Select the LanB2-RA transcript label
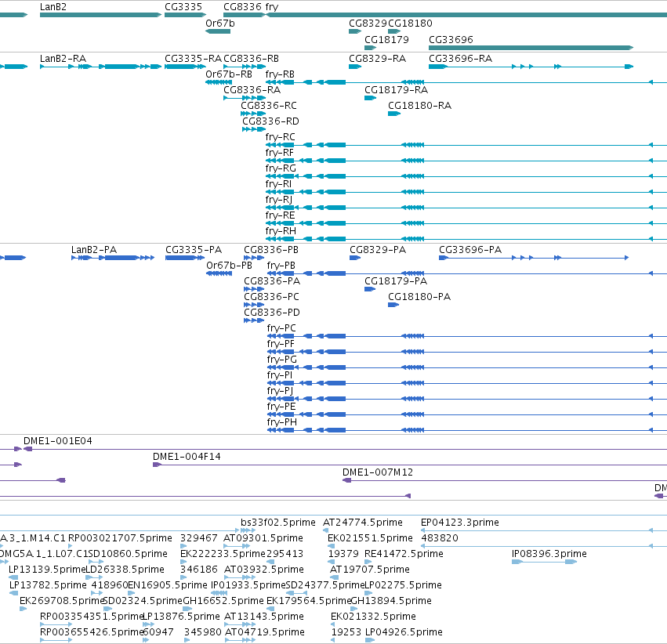667x644 pixels. point(63,58)
